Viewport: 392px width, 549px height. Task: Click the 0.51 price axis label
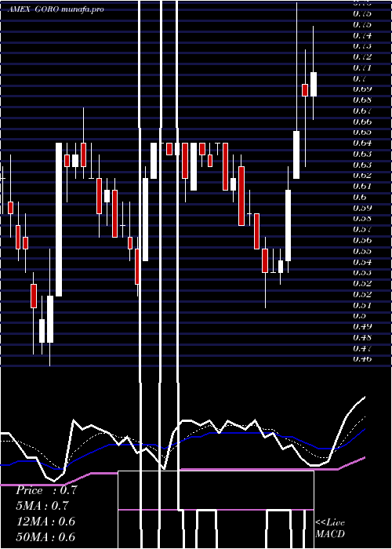362,305
